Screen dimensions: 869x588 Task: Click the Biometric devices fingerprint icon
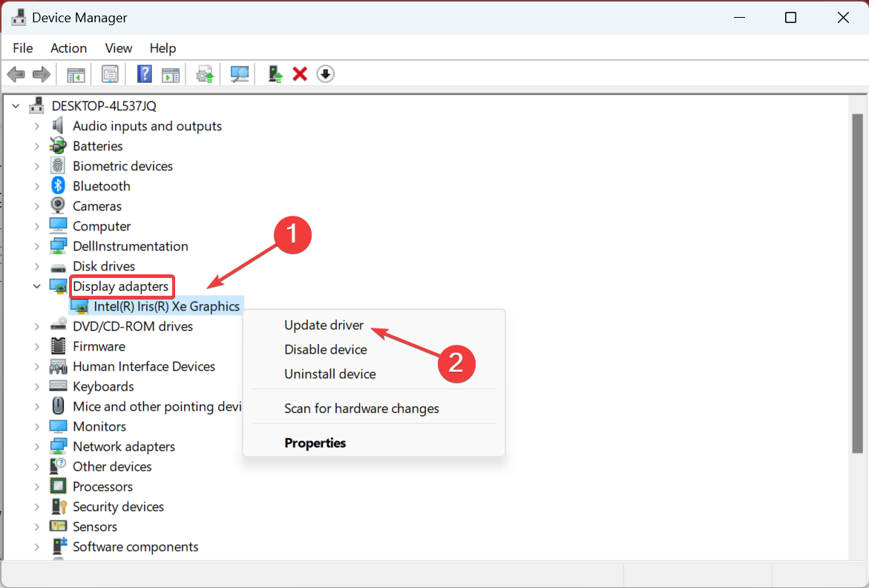coord(58,165)
